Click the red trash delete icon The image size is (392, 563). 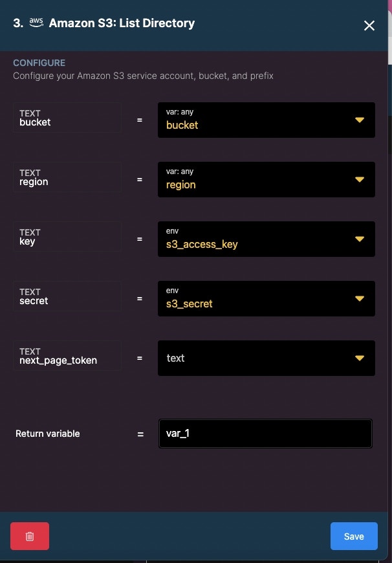30,536
